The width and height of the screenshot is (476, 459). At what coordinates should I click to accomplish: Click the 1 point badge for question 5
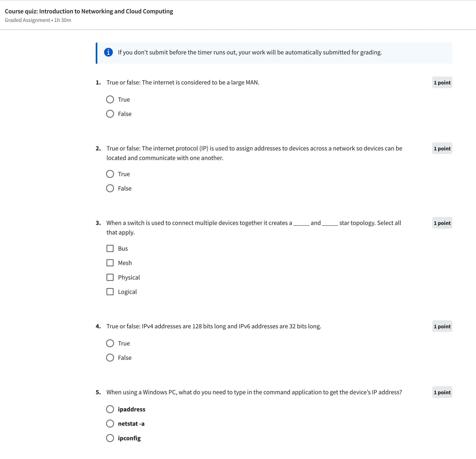tap(442, 392)
